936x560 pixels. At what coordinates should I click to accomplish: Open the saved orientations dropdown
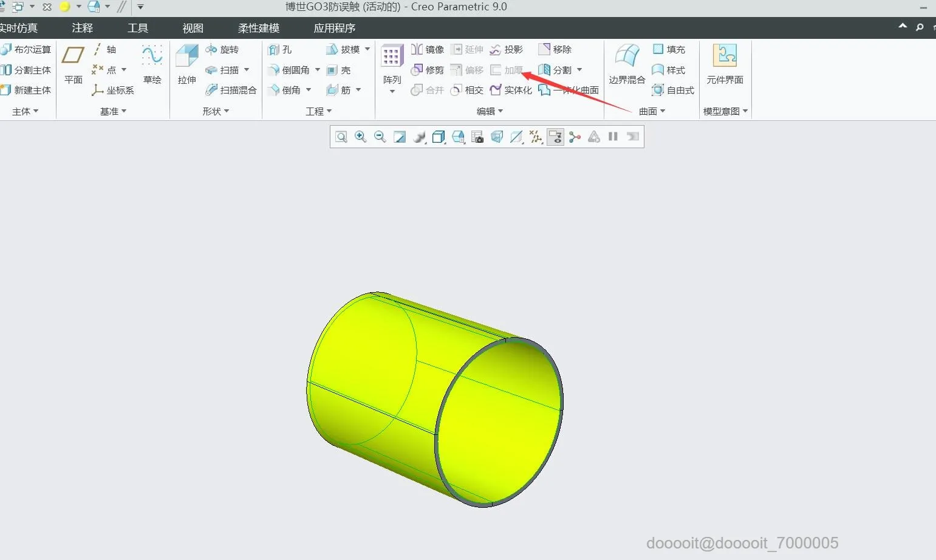click(458, 137)
